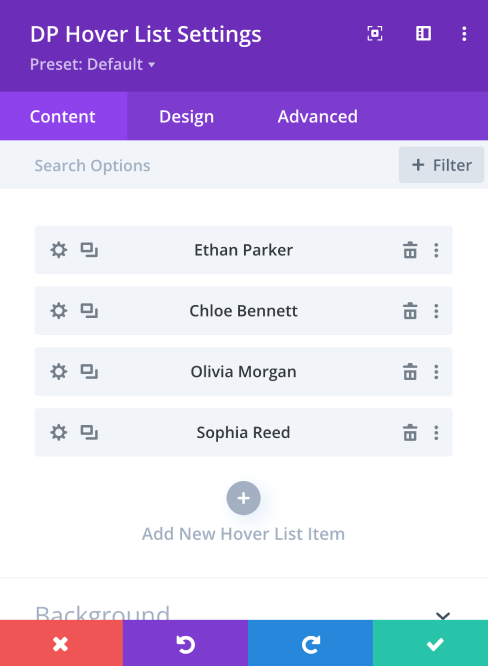488x666 pixels.
Task: Discard changes with the red X button
Action: coord(61,643)
